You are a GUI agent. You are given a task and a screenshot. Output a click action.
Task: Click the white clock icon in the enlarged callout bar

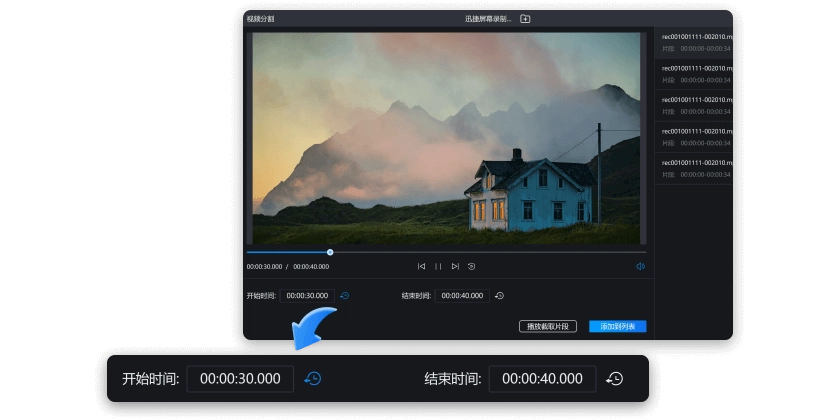614,379
